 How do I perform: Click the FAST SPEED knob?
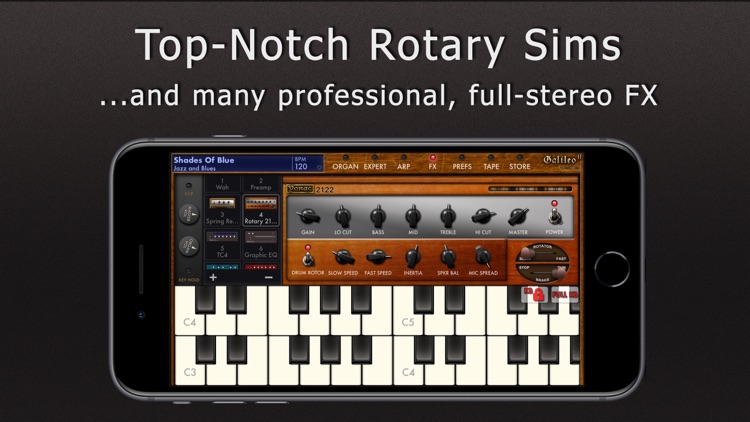[x=378, y=257]
